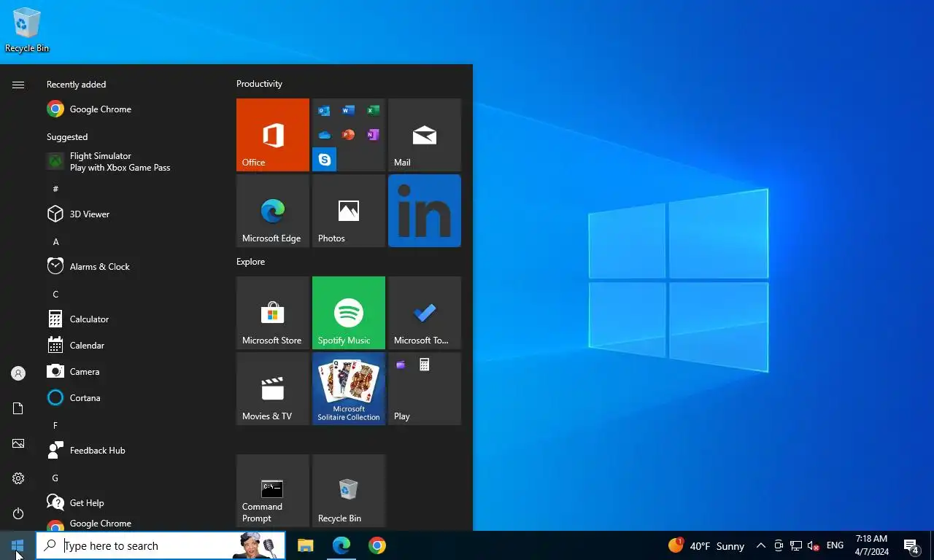934x560 pixels.
Task: Click the Productivity group title
Action: point(259,84)
